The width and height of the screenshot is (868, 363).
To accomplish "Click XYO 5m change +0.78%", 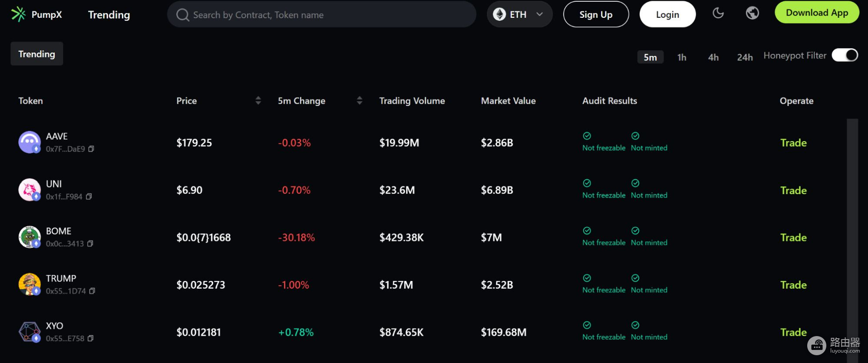I will coord(296,332).
